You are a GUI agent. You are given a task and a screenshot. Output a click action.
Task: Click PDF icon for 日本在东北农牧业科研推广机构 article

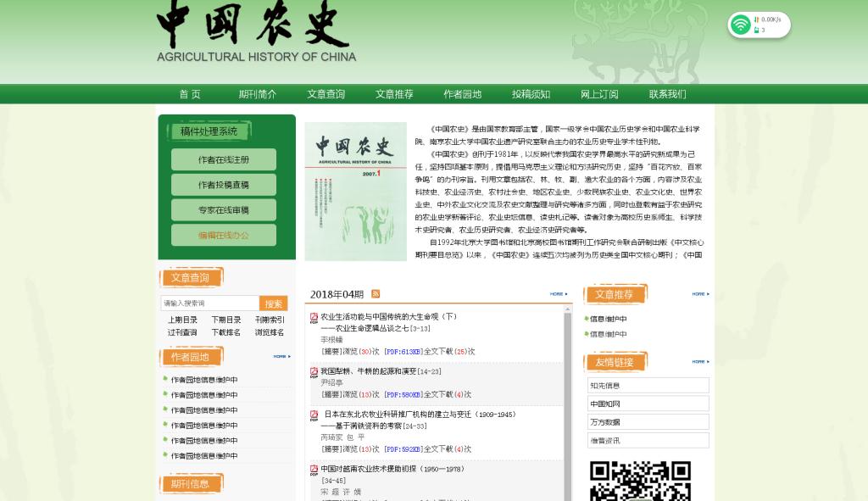(314, 415)
